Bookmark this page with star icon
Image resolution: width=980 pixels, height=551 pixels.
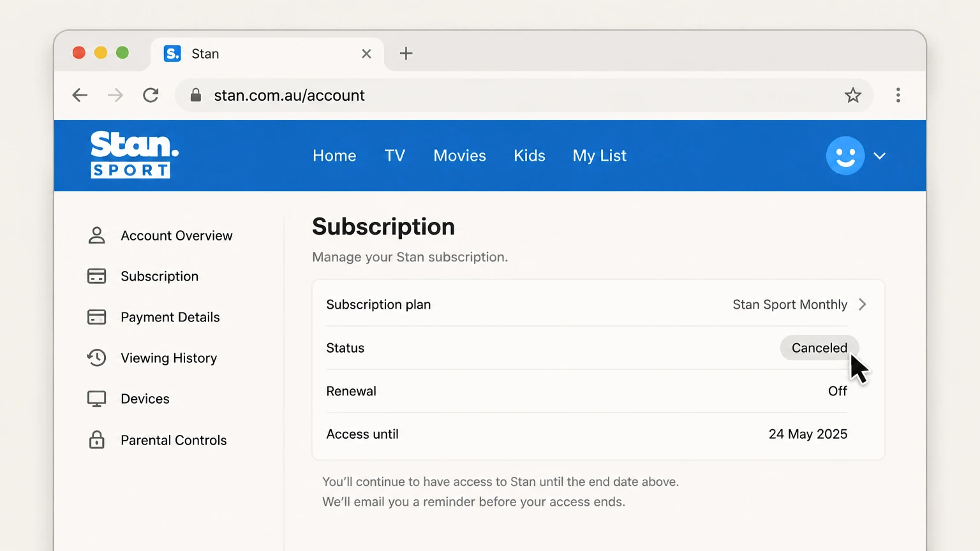click(x=852, y=95)
